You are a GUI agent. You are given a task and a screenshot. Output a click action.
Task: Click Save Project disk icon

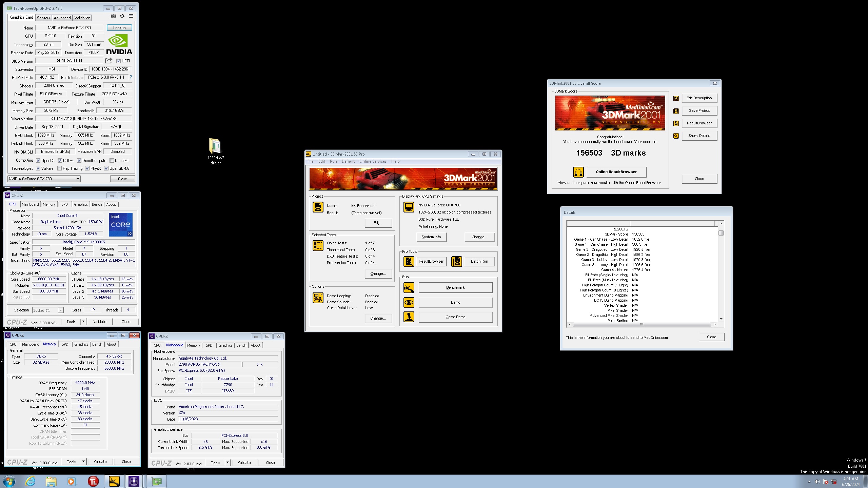click(676, 111)
